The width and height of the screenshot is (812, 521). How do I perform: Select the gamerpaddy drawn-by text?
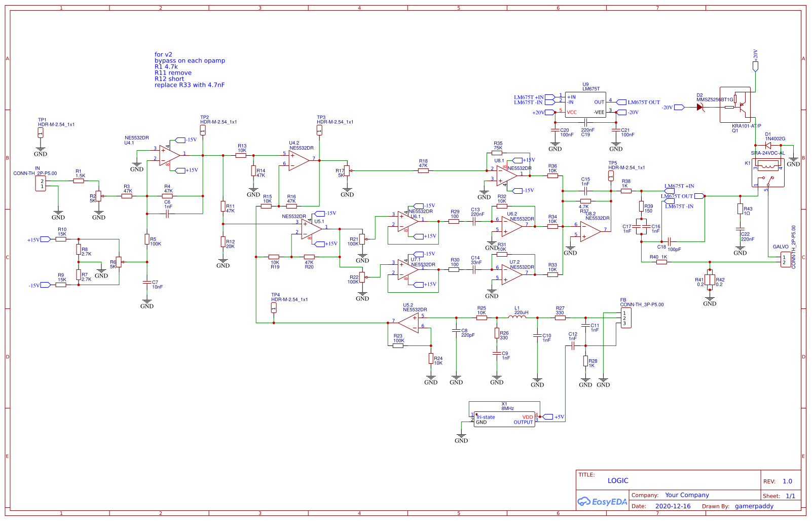click(754, 506)
